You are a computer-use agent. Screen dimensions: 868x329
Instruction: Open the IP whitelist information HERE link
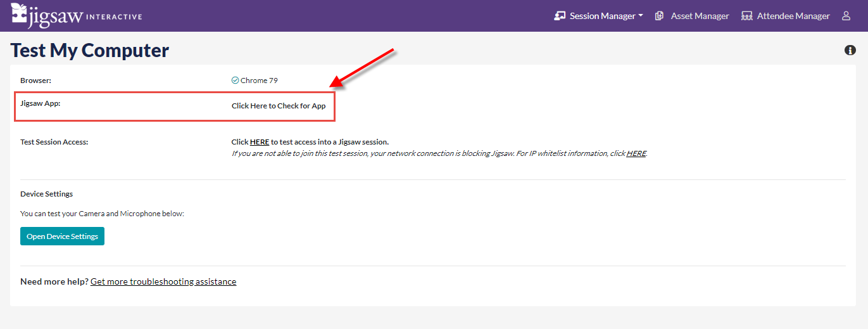[636, 153]
